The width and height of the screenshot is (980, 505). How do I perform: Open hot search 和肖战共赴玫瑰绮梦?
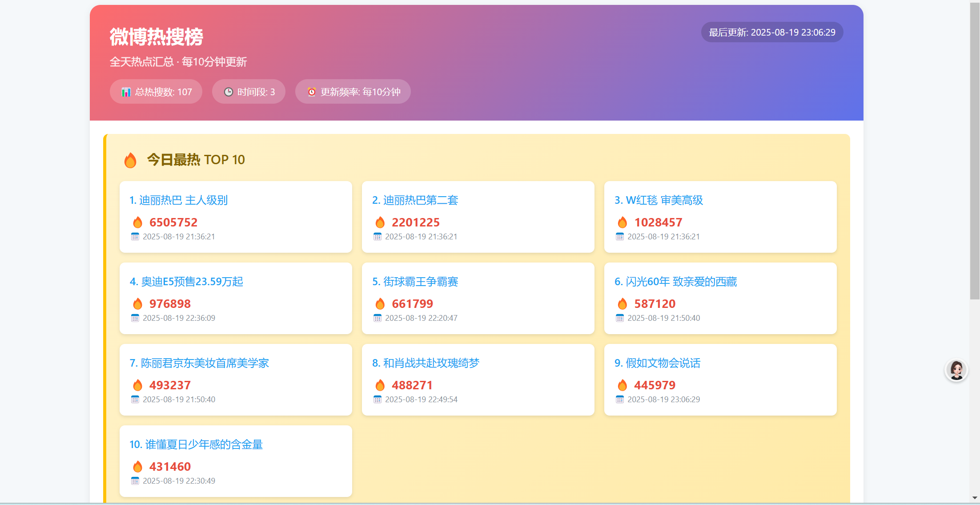click(x=426, y=363)
